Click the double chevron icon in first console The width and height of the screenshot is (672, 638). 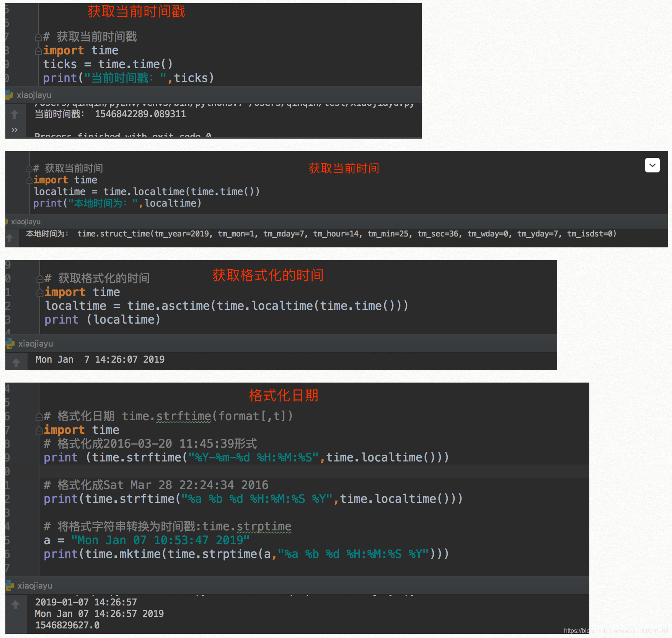click(x=15, y=130)
